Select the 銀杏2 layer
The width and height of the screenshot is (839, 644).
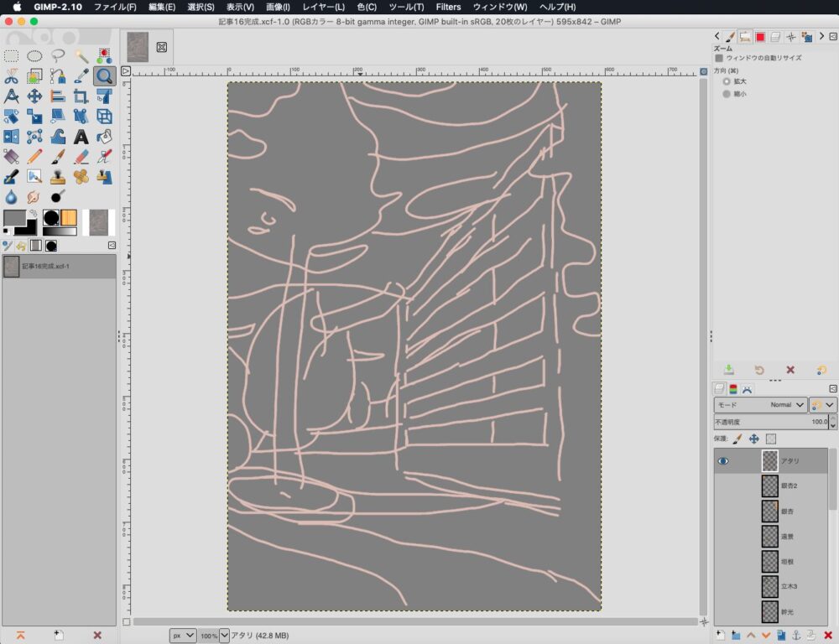tap(789, 486)
